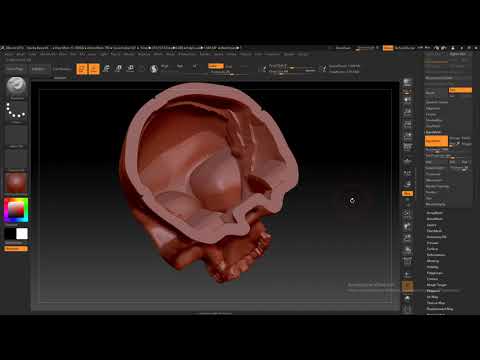The height and width of the screenshot is (360, 480).
Task: Open the current brush thumbnail picker
Action: 16,87
